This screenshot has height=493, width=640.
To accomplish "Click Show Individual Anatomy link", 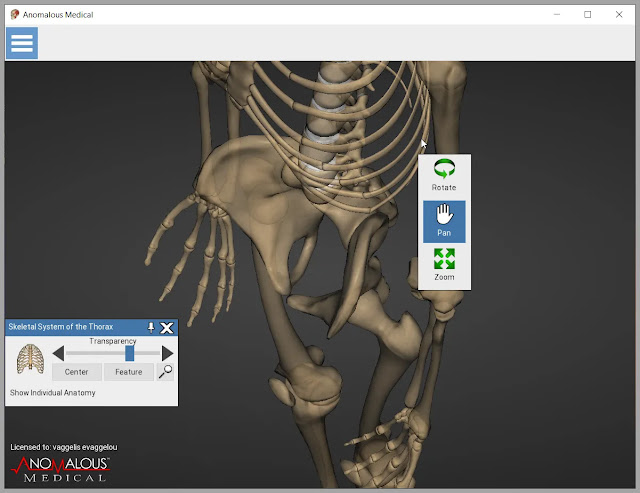I will [x=53, y=393].
